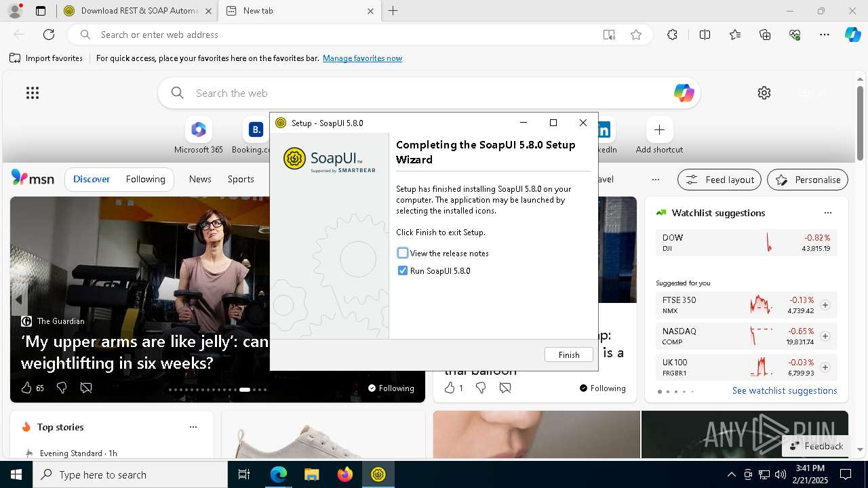Add UK 100 to watchlist
The image size is (868, 488).
pyautogui.click(x=825, y=367)
